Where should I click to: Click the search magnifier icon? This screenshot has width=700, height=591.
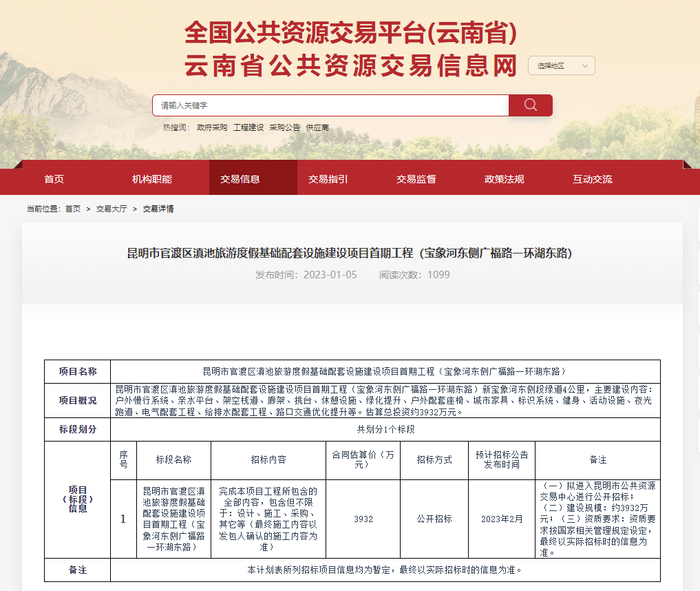point(530,105)
